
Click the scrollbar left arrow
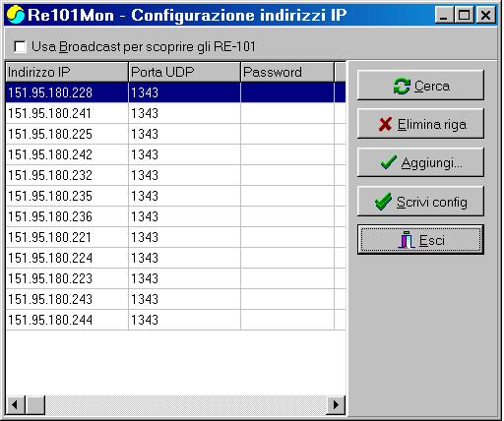(15, 405)
